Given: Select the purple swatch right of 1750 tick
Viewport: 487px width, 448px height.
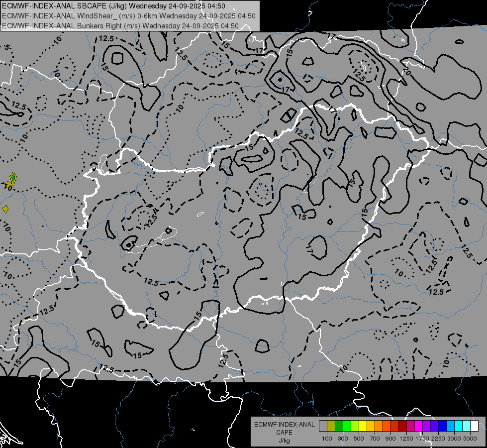Looking at the screenshot, I should click(x=427, y=426).
